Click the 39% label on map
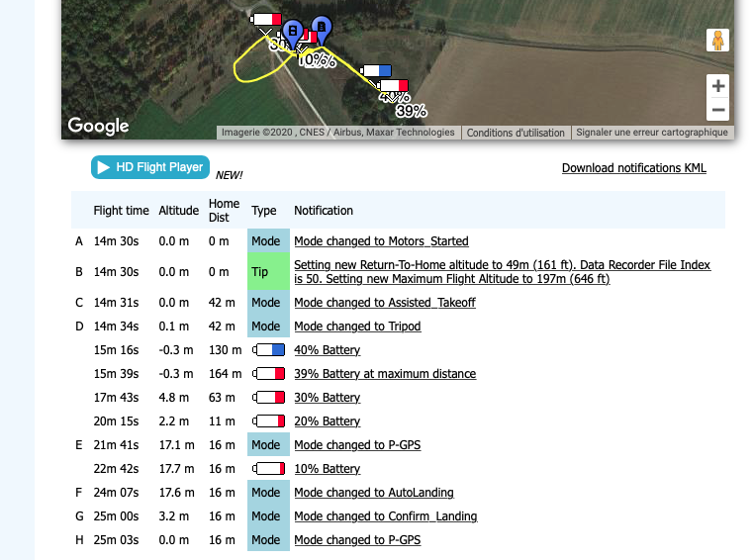The image size is (753, 560). 412,111
